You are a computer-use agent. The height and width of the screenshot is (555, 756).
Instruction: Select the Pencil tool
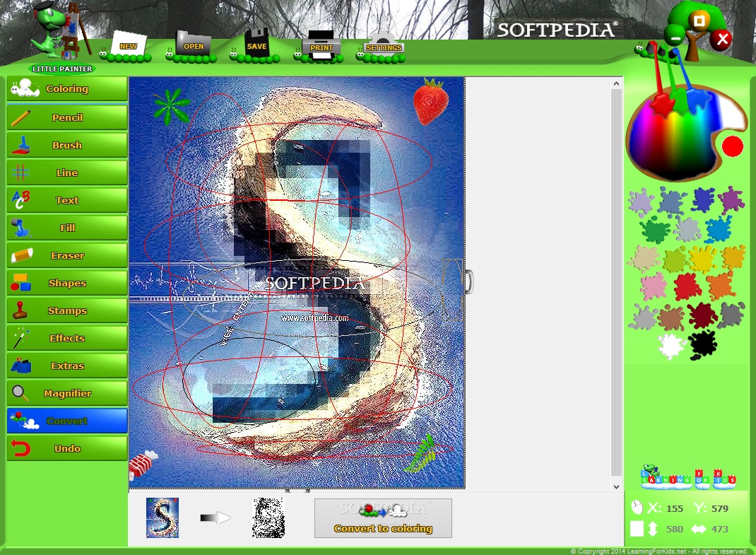point(67,118)
